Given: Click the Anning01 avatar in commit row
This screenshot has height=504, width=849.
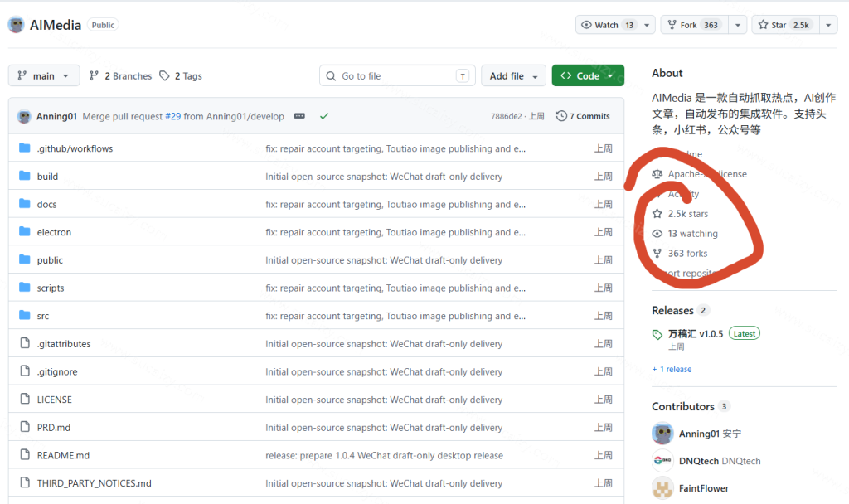Looking at the screenshot, I should tap(24, 116).
